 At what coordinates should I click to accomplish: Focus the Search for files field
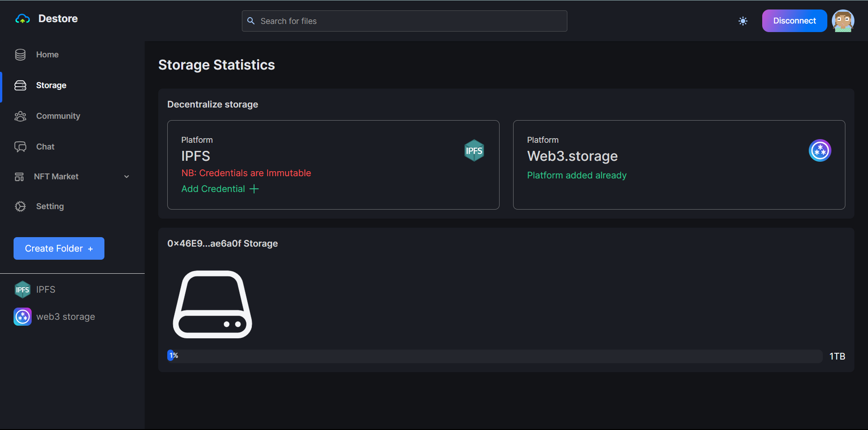(404, 21)
